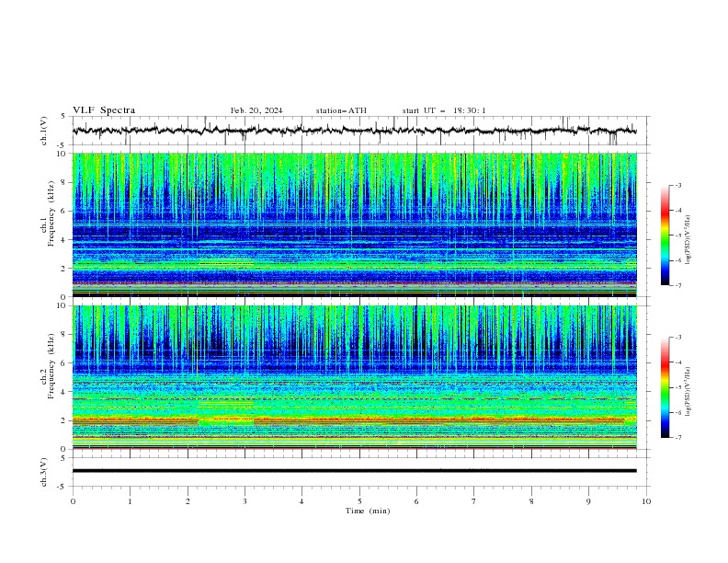728x563 pixels.
Task: Click the "station=ATH" label
Action: (341, 110)
